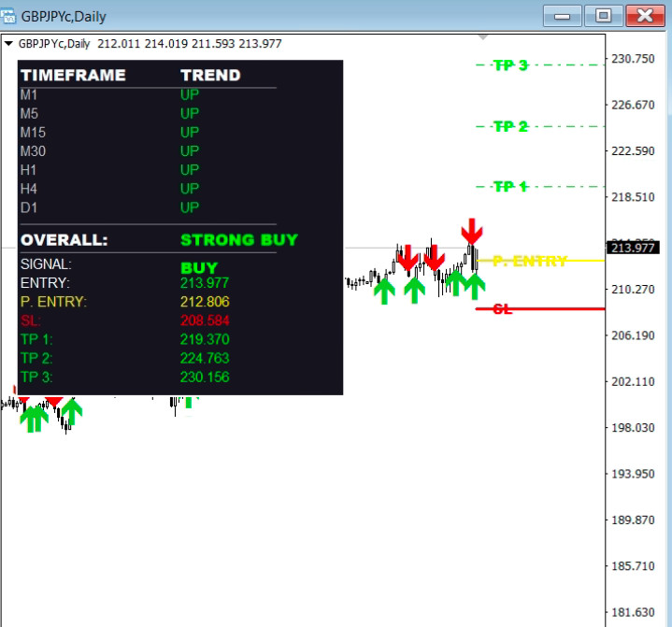This screenshot has width=672, height=627.
Task: Click the TREND header in dashboard
Action: click(x=210, y=76)
